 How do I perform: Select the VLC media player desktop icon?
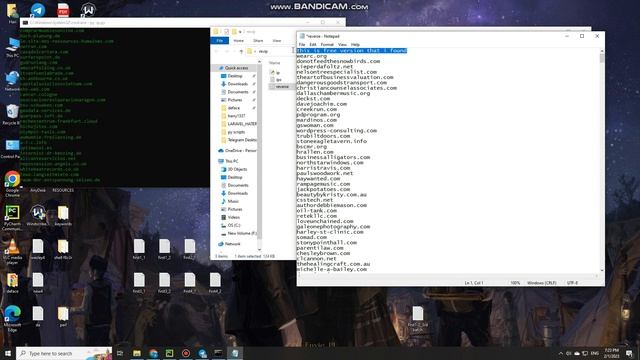point(12,251)
